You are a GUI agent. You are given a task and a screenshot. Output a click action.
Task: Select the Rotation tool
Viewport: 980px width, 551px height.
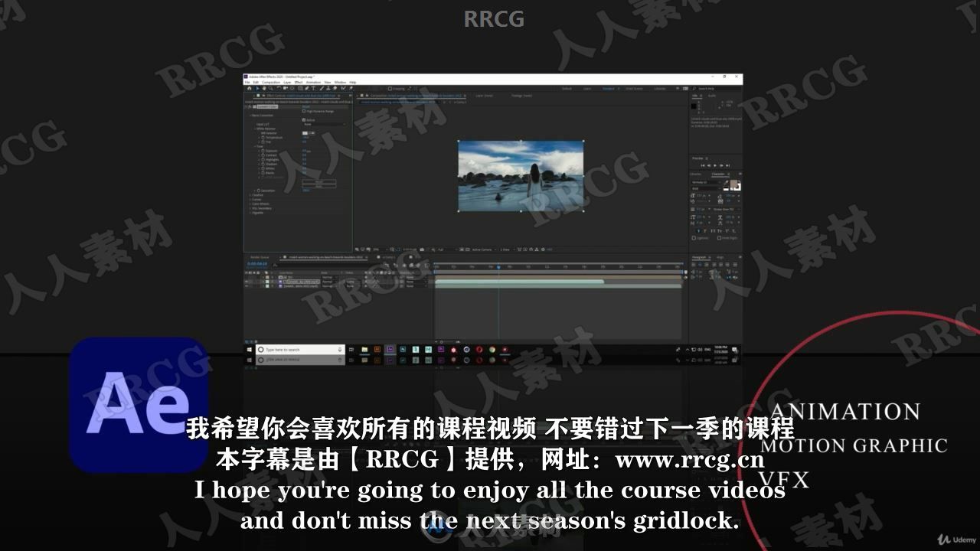coord(279,88)
